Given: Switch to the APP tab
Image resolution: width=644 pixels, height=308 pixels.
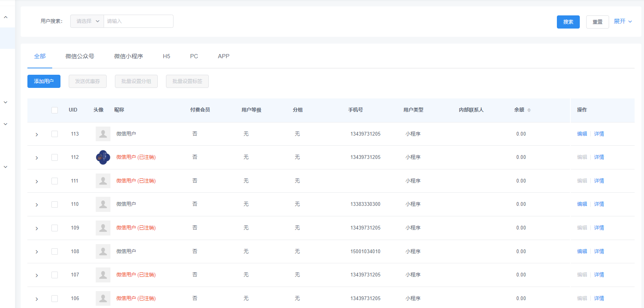Looking at the screenshot, I should point(223,56).
